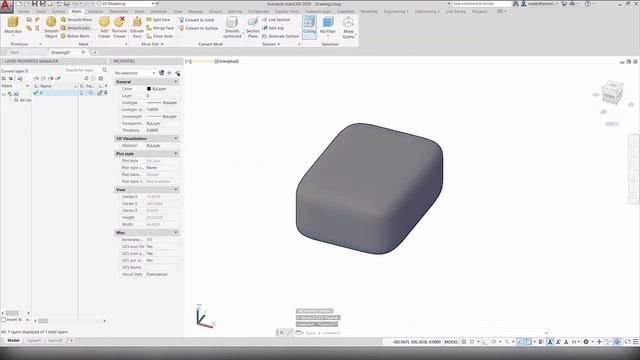Viewport: 640px width, 360px height.
Task: Switch to the Model layout tab
Action: coord(13,340)
